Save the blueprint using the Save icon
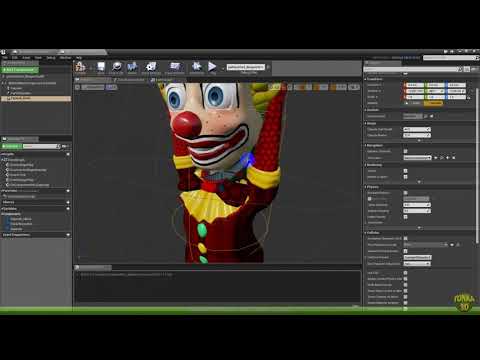The image size is (480, 360). 101,67
